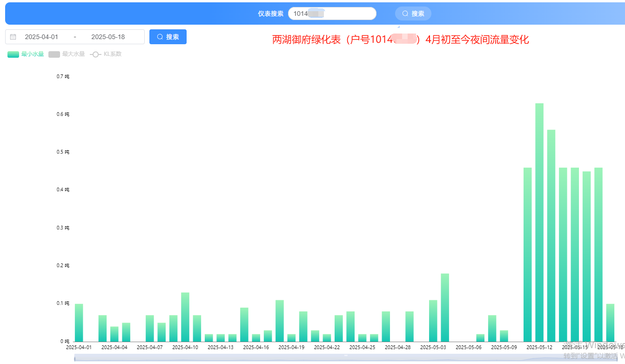The height and width of the screenshot is (364, 625).
Task: Click the bar above the 2025-05-03 label
Action: click(x=433, y=321)
